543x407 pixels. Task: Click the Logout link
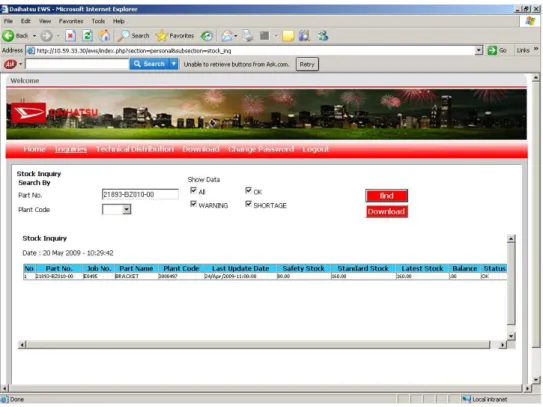pyautogui.click(x=315, y=149)
